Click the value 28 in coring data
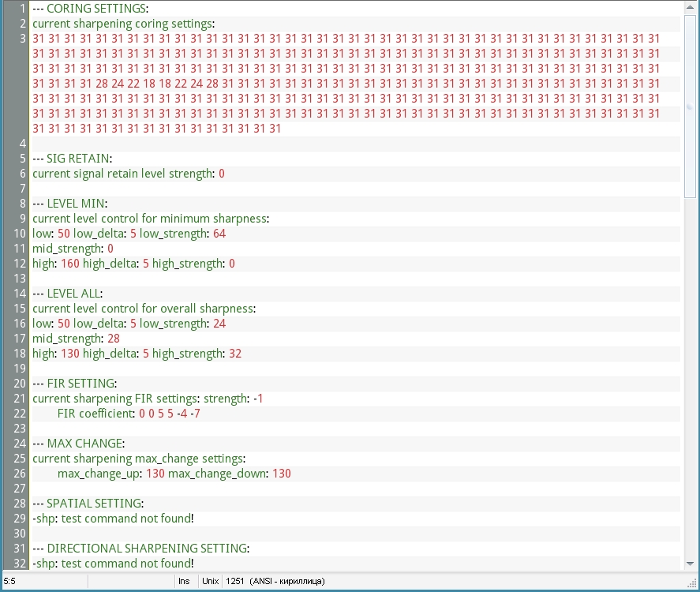700x592 pixels. coord(102,84)
